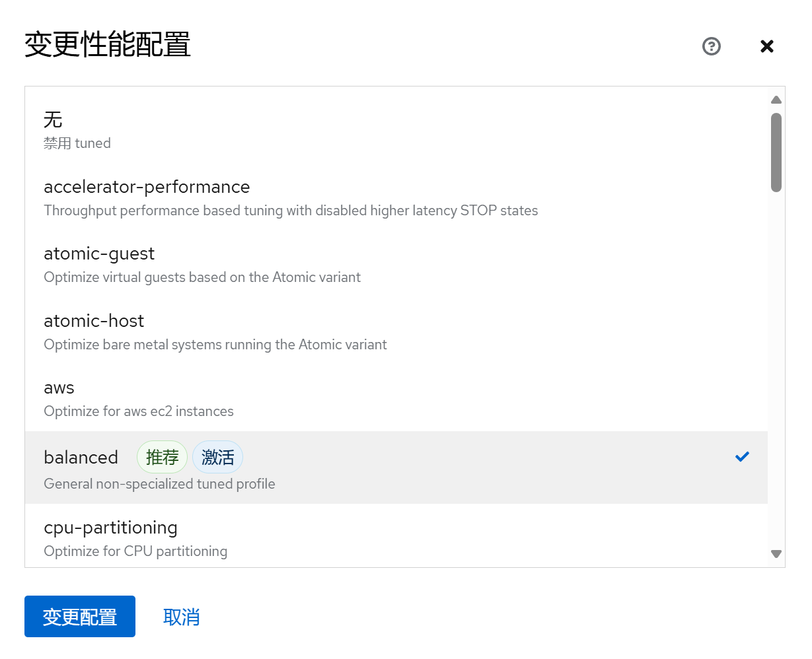
Task: Click the 'Optimize for aws ec2 instances' description
Action: tap(139, 411)
